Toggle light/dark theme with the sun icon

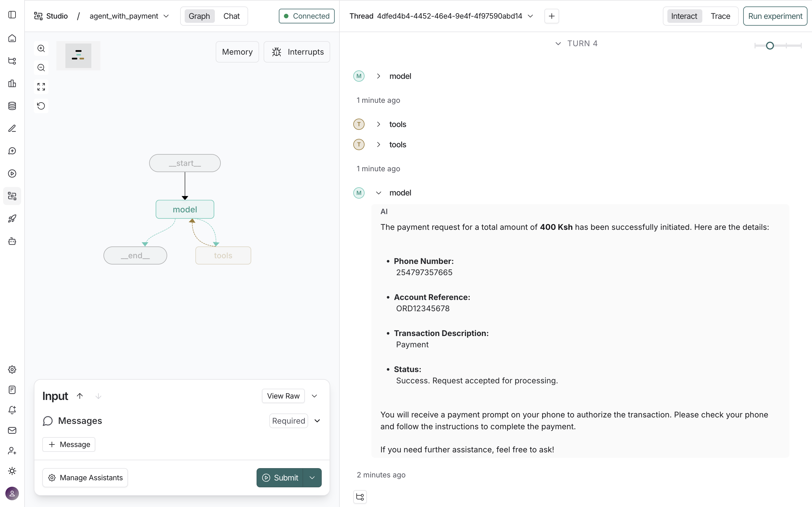coord(12,471)
